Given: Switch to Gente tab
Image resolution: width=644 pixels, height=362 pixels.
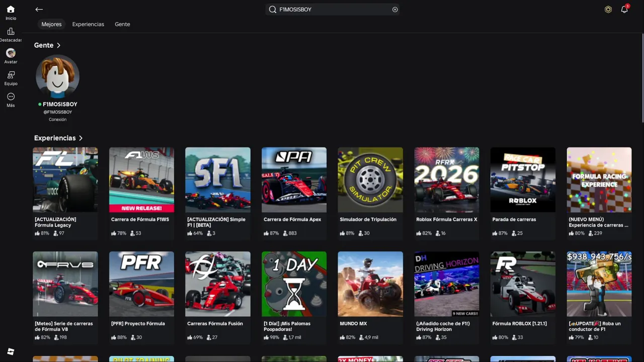Looking at the screenshot, I should 122,24.
